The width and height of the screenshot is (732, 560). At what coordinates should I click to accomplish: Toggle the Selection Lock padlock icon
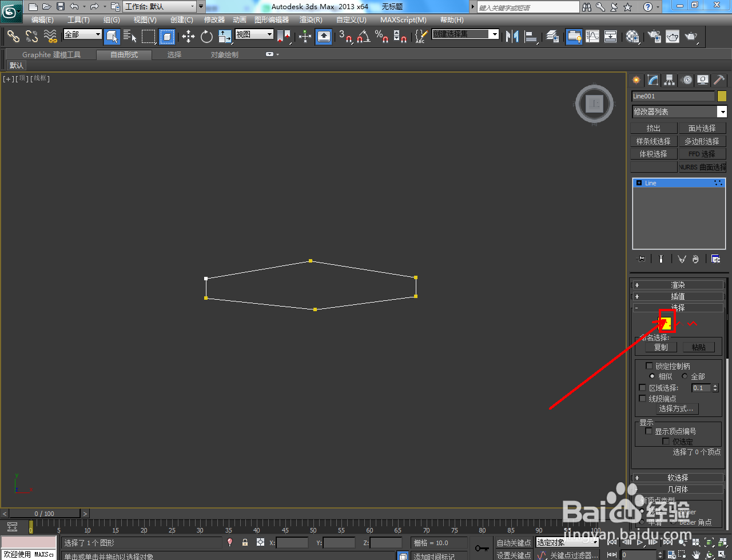tap(245, 542)
